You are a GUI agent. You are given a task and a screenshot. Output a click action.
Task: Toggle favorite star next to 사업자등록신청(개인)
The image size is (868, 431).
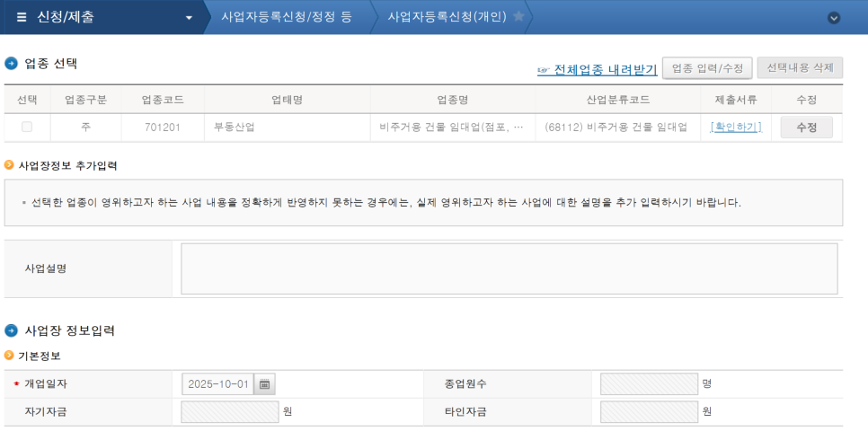click(518, 16)
